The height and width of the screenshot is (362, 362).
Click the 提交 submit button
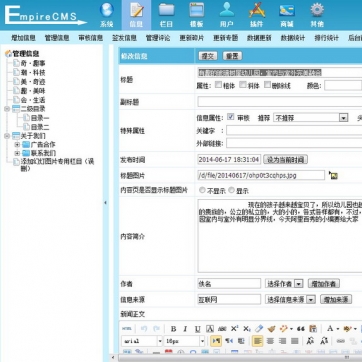click(208, 56)
